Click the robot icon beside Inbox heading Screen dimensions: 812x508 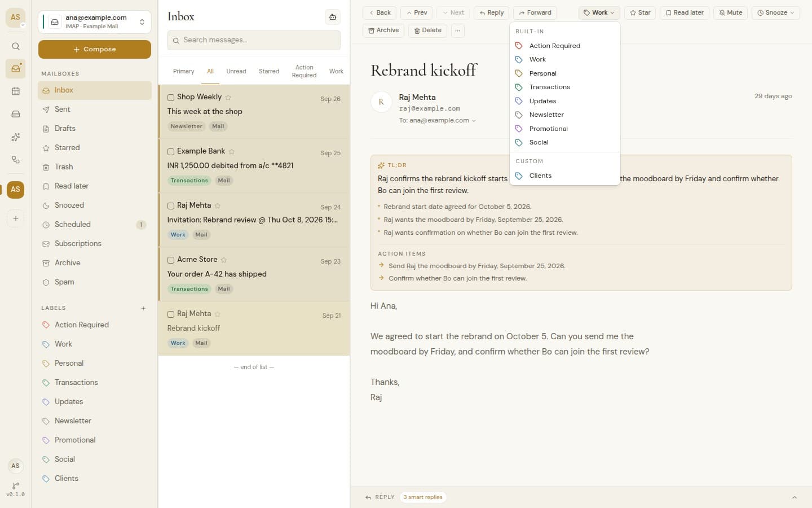click(333, 17)
